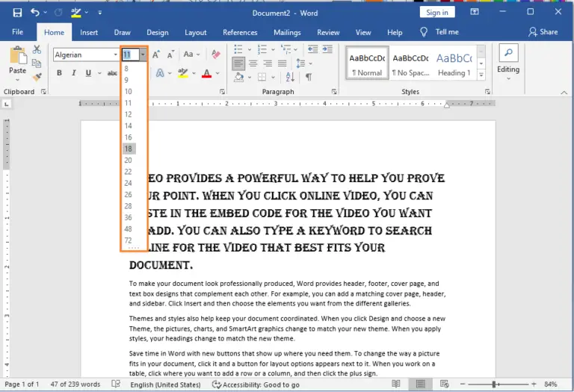
Task: Switch to the Design tab
Action: 158,33
